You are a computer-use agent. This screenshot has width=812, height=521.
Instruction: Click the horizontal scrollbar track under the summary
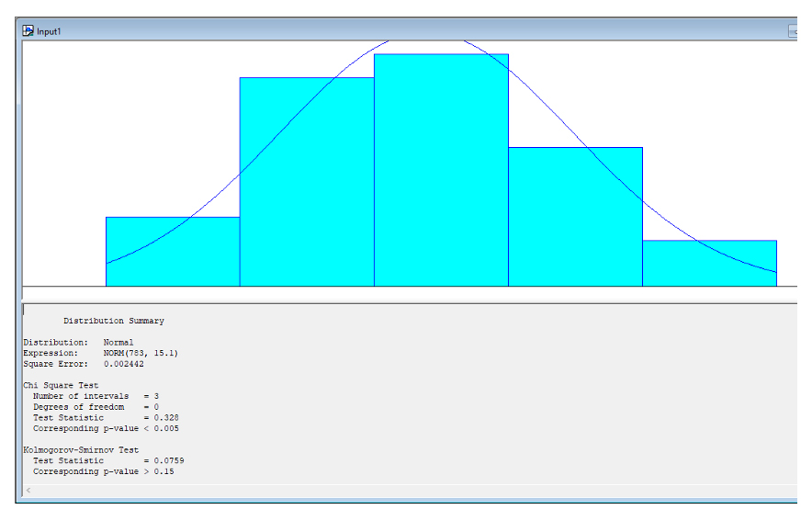[414, 490]
